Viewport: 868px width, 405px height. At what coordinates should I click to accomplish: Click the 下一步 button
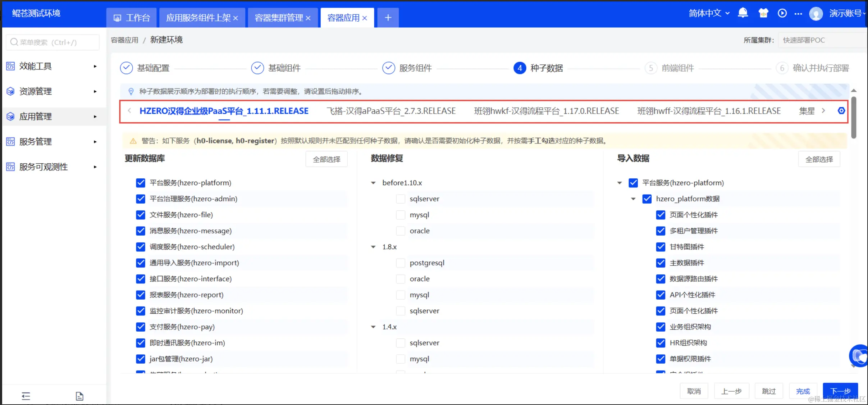point(840,391)
